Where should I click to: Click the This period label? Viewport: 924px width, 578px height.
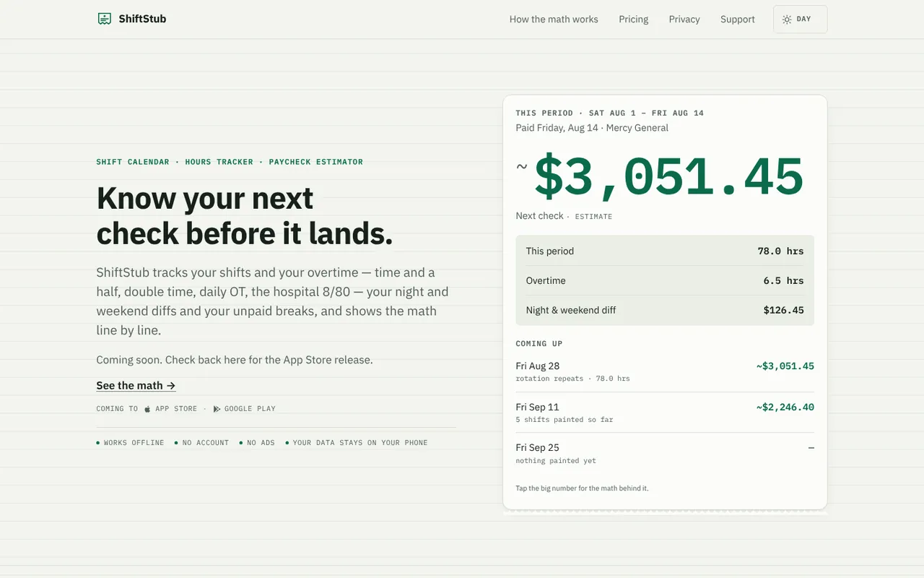coord(550,251)
